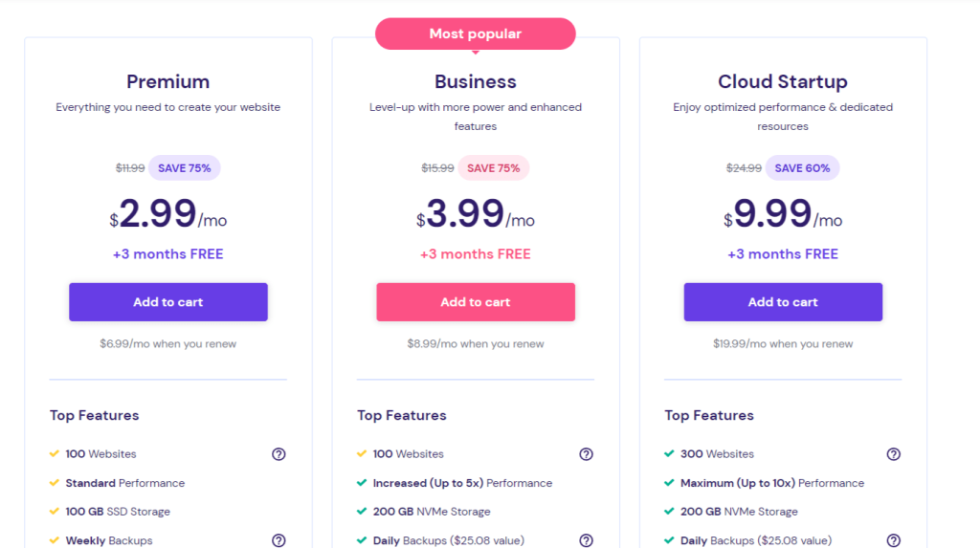
Task: Click the Premium SAVE 75% badge
Action: 185,168
